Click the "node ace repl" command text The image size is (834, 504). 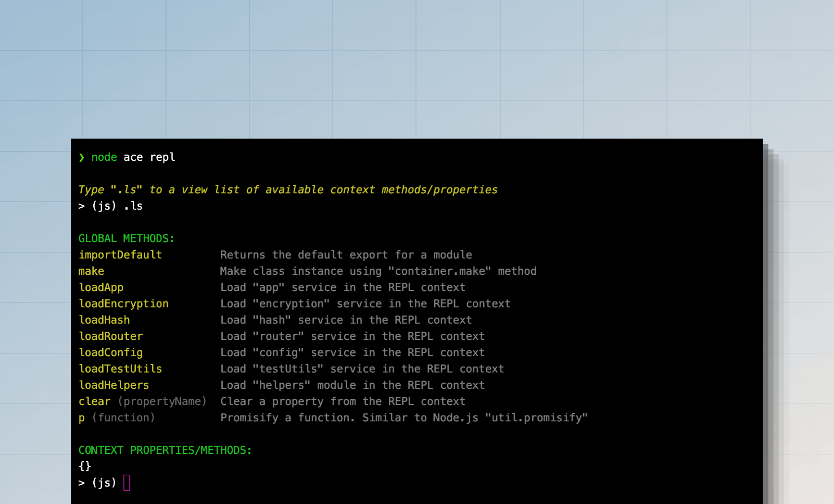coord(133,157)
